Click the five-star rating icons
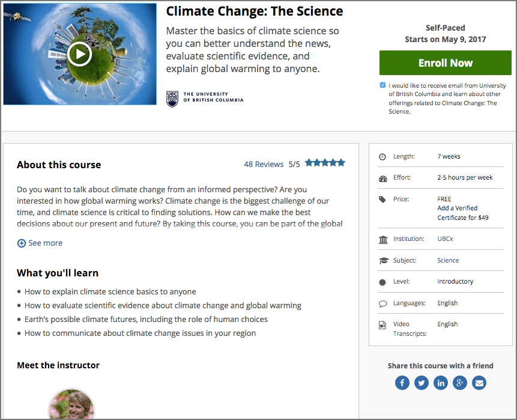The height and width of the screenshot is (420, 517). [325, 163]
